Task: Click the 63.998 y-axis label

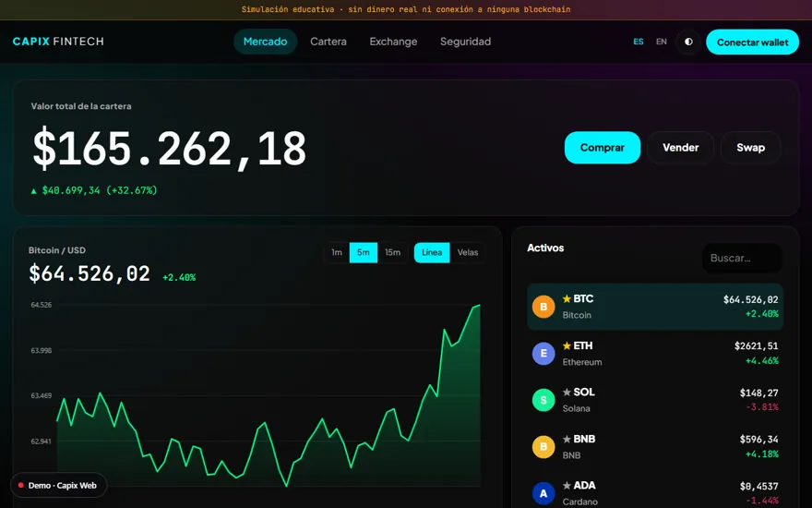Action: (41, 350)
